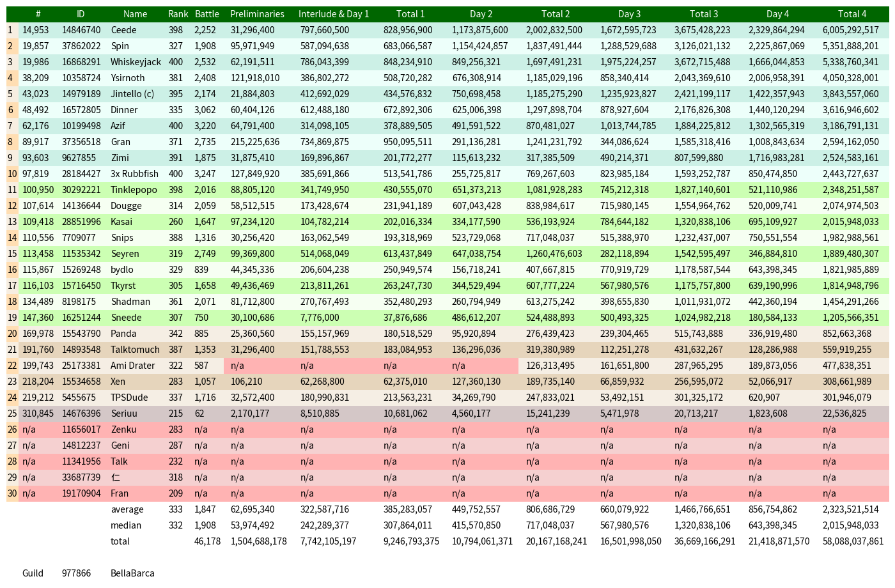The height and width of the screenshot is (588, 895).
Task: Select the name cell 'Ceede'
Action: 123,30
